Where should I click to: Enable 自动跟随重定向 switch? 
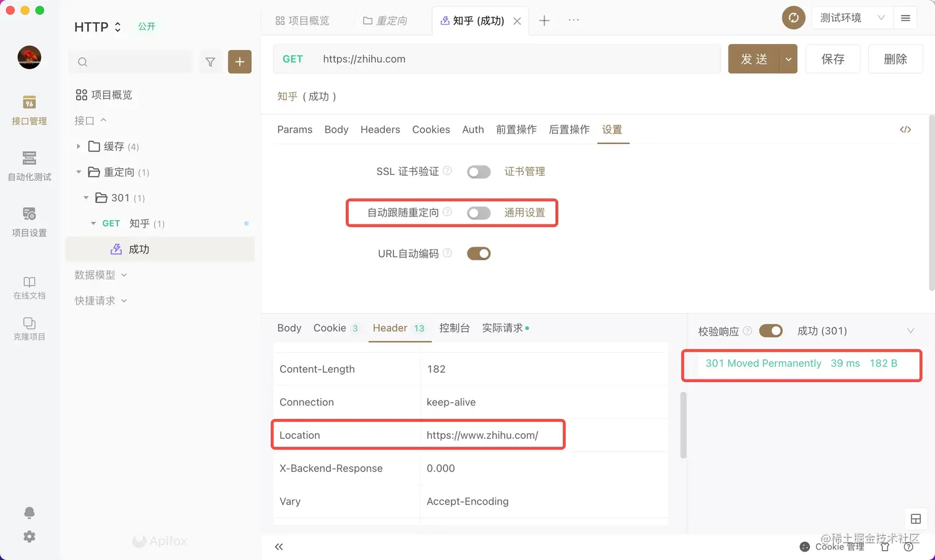[x=479, y=213]
